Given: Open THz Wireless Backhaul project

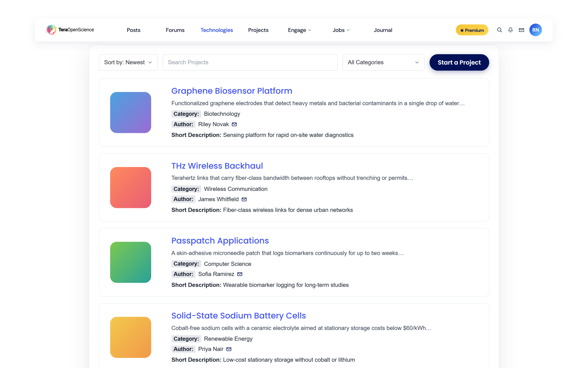Looking at the screenshot, I should click(217, 166).
